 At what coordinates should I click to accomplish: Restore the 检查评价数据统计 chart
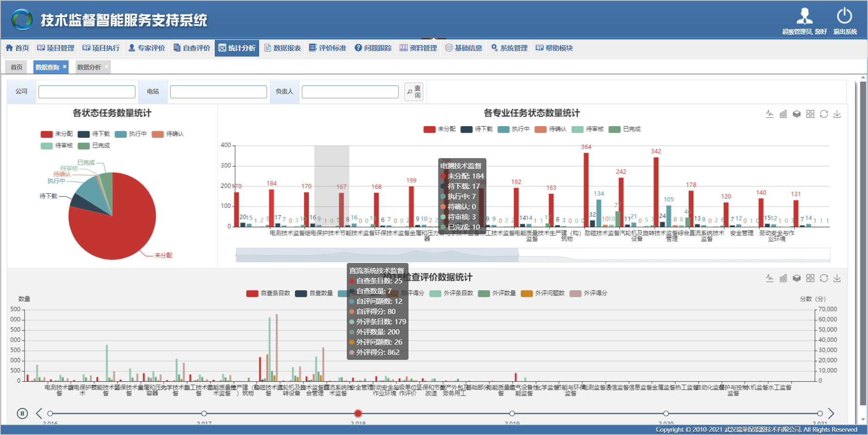823,278
